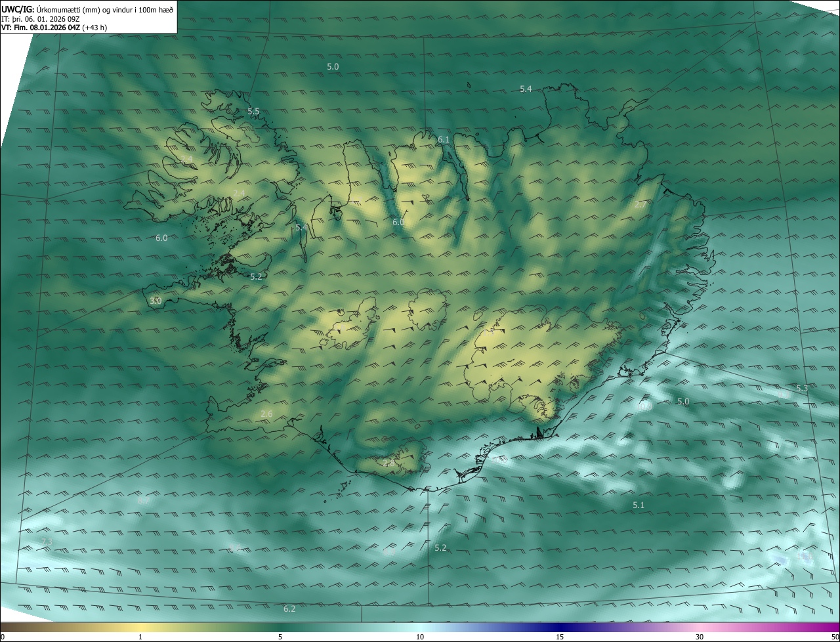
Task: Click the 2.6 value label on map
Action: 266,414
